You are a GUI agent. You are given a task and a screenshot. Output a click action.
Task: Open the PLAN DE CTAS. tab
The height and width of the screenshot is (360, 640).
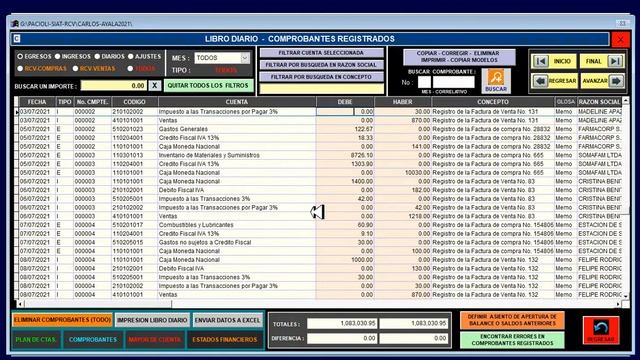click(36, 340)
